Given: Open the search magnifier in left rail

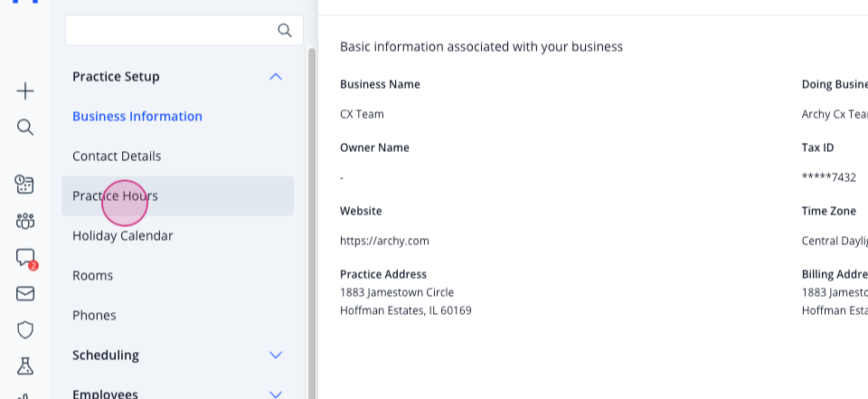Looking at the screenshot, I should point(25,128).
